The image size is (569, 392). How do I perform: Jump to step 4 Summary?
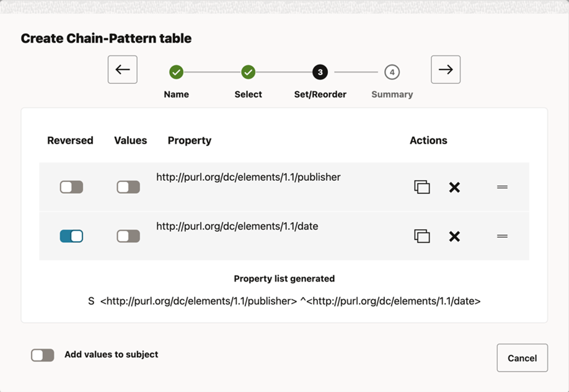(x=392, y=72)
